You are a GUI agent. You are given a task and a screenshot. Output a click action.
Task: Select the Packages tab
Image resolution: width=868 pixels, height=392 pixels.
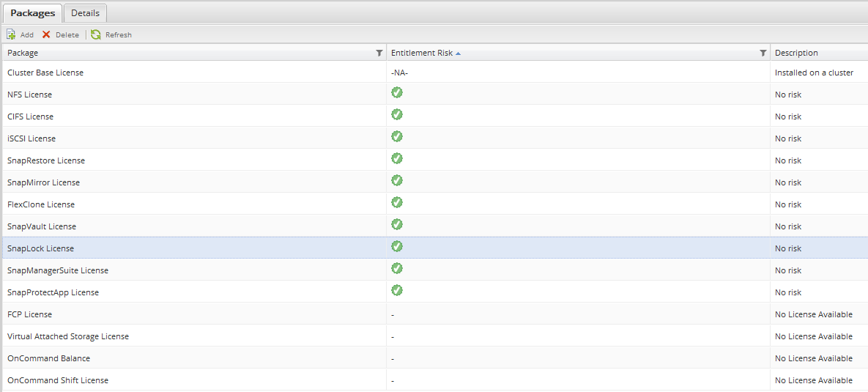[x=32, y=13]
